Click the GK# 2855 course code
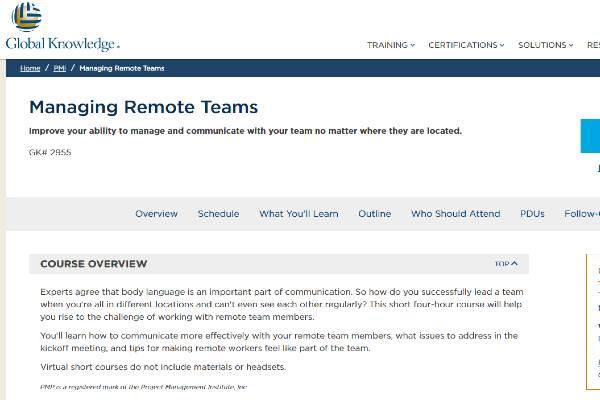The width and height of the screenshot is (600, 400). click(x=50, y=152)
